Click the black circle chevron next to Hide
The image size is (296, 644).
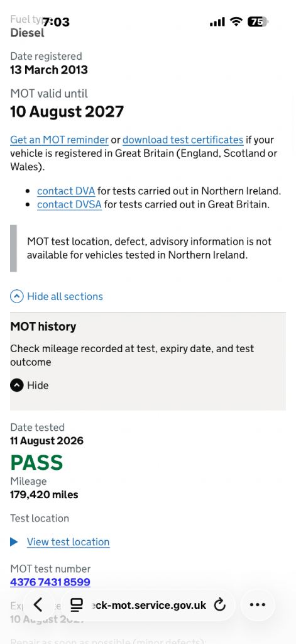click(16, 386)
